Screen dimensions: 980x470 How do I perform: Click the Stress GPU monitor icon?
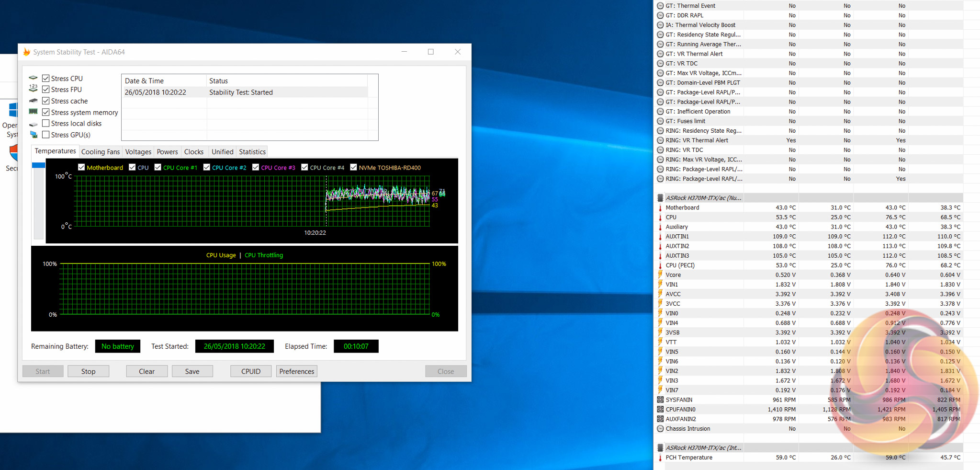click(33, 135)
